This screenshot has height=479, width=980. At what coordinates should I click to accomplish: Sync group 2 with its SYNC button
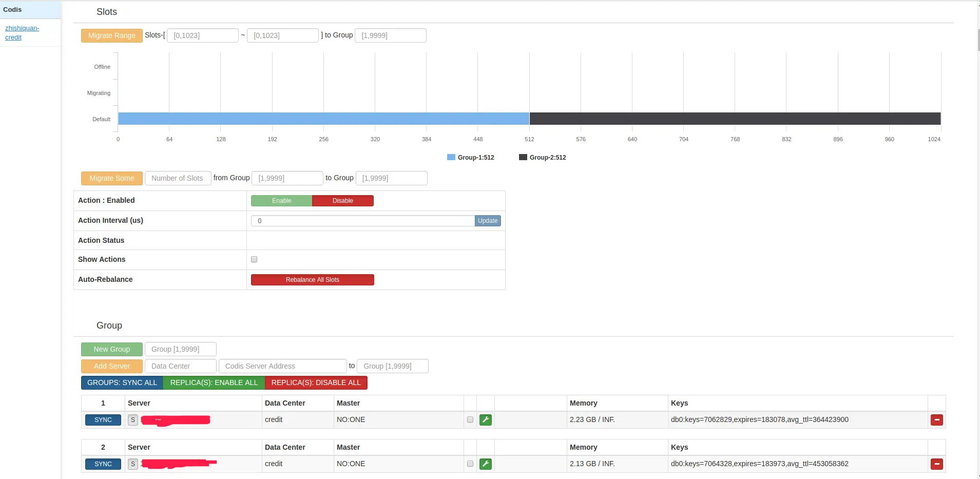coord(103,464)
